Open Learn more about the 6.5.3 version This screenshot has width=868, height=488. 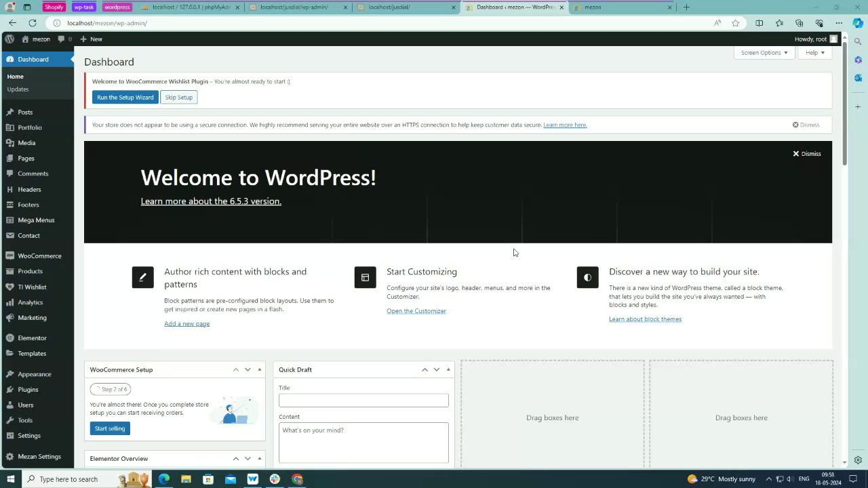tap(211, 201)
